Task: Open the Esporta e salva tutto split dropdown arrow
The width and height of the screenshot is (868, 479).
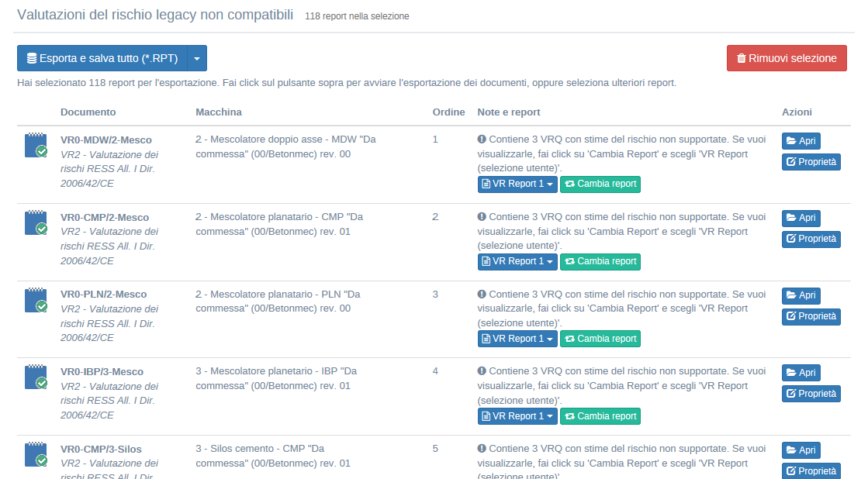Action: coord(197,58)
